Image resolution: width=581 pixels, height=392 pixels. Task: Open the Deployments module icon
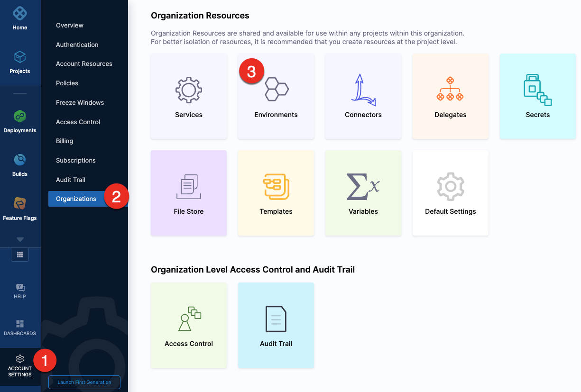(x=20, y=116)
